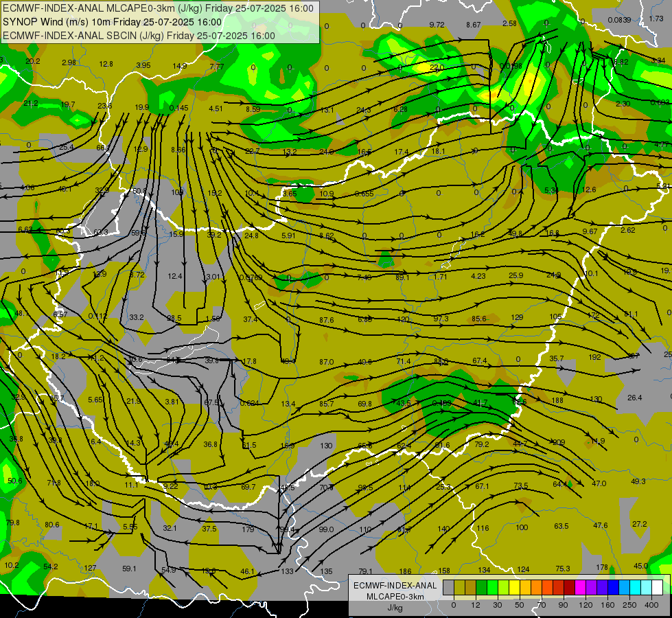Image resolution: width=672 pixels, height=618 pixels.
Task: Click the map value 4.51
Action: pyautogui.click(x=216, y=108)
